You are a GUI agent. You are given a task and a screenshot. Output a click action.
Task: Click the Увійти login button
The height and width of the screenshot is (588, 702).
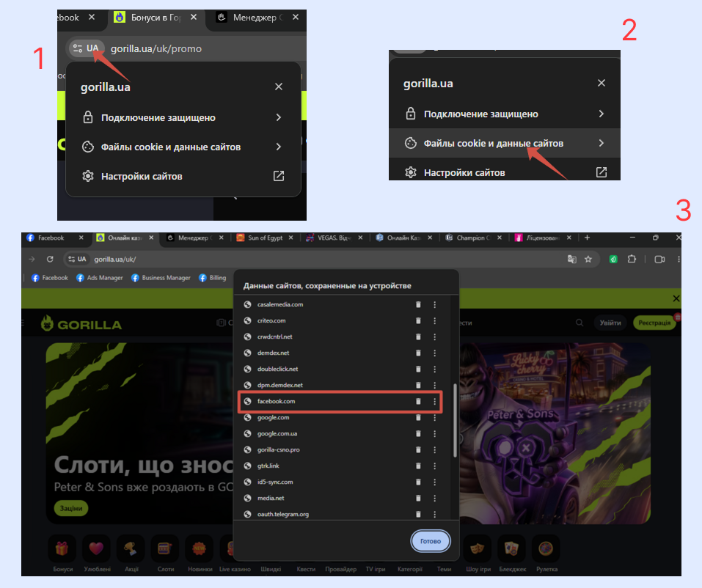610,323
